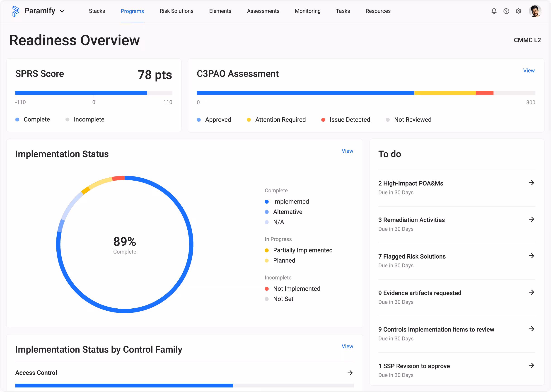This screenshot has width=551, height=392.
Task: Toggle the Partially Implemented legend item
Action: (302, 250)
